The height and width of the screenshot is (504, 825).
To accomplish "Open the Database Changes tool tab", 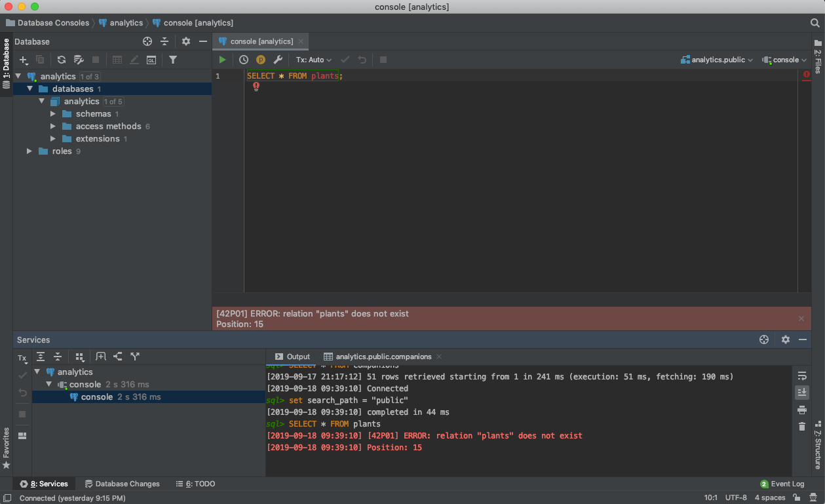I will tap(123, 484).
